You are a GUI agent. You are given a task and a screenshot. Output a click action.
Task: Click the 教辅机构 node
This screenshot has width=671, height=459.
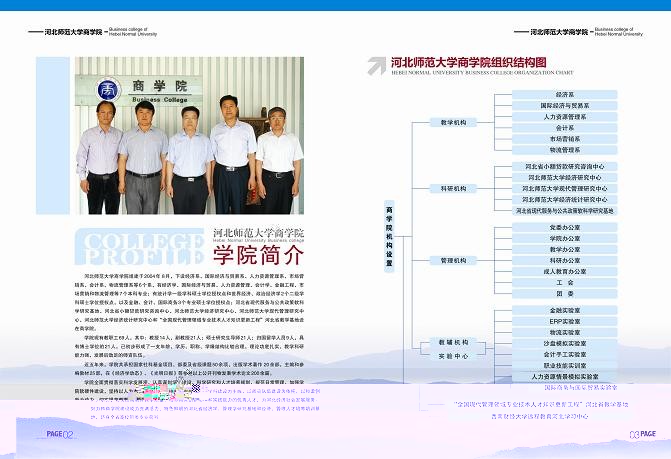click(x=453, y=342)
